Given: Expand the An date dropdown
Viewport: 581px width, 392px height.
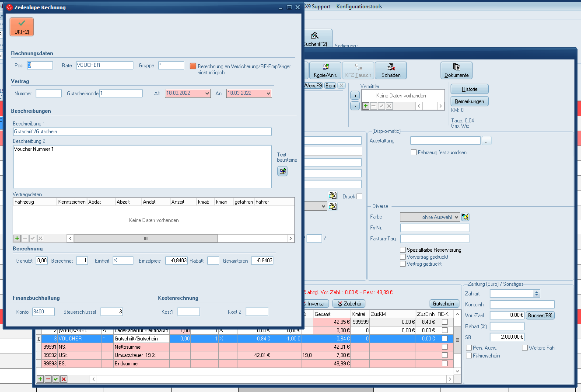Looking at the screenshot, I should pos(268,94).
